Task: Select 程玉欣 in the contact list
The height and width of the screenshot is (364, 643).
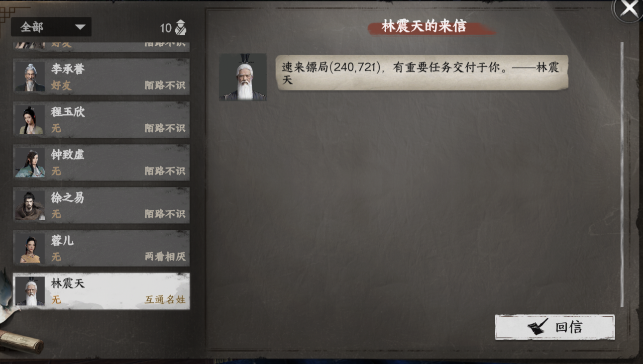Action: pos(101,119)
